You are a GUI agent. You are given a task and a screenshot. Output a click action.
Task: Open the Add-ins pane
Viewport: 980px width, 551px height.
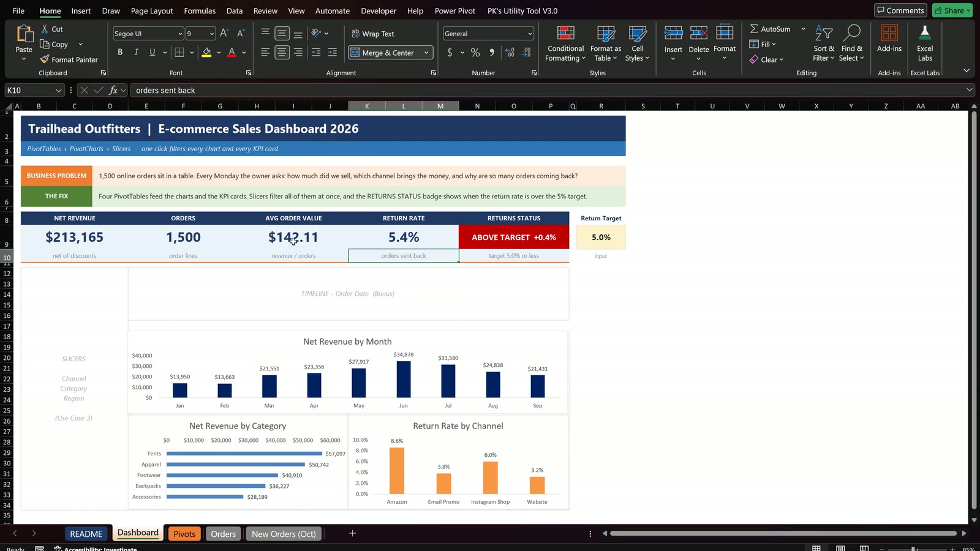tap(889, 39)
